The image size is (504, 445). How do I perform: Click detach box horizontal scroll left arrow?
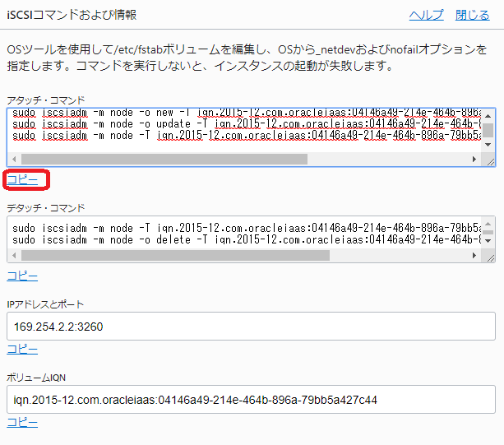tap(14, 257)
